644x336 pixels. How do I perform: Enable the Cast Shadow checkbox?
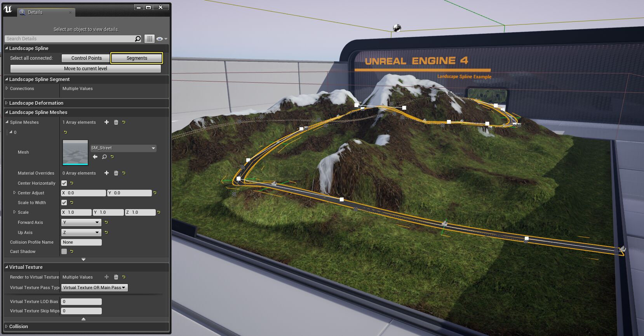(x=64, y=251)
